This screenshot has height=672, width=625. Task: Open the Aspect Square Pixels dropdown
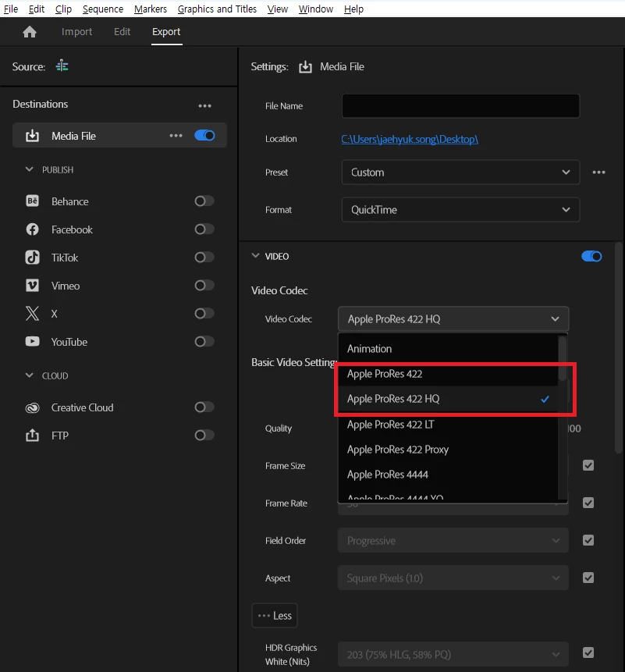tap(453, 578)
